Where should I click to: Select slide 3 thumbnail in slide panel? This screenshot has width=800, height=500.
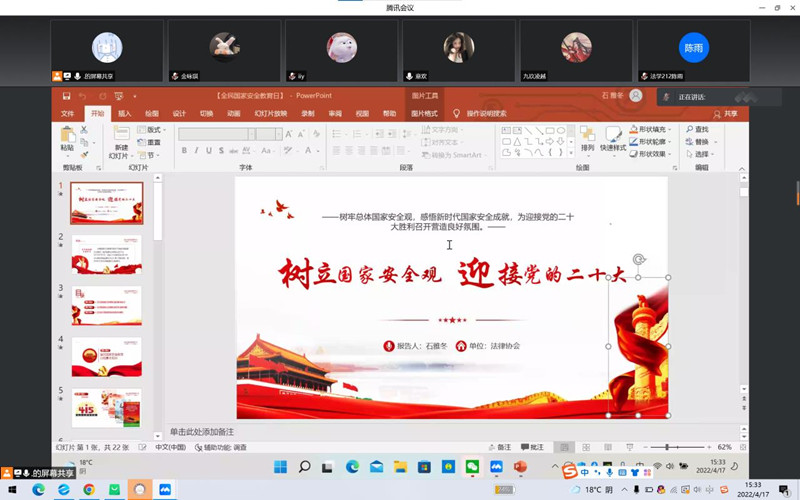[106, 306]
